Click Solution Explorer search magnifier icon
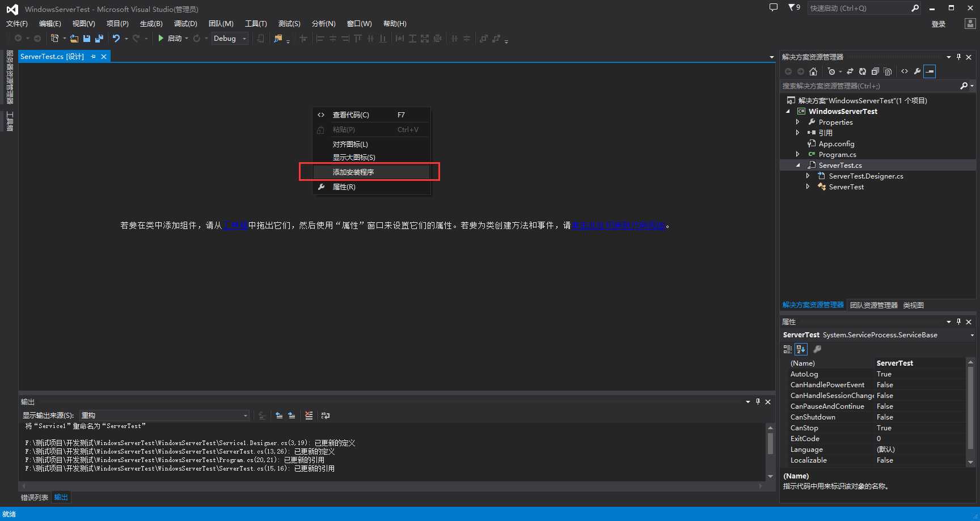Image resolution: width=980 pixels, height=521 pixels. pos(964,86)
